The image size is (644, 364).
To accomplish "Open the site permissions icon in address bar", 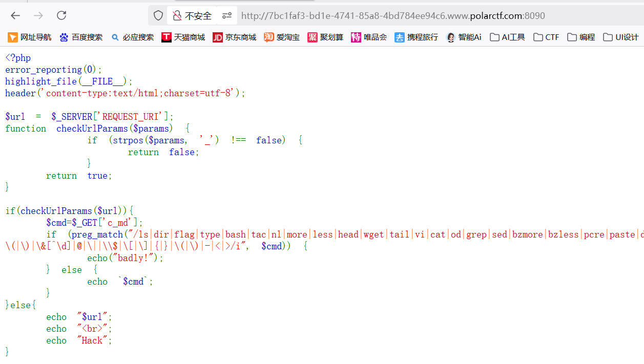I will pos(226,16).
